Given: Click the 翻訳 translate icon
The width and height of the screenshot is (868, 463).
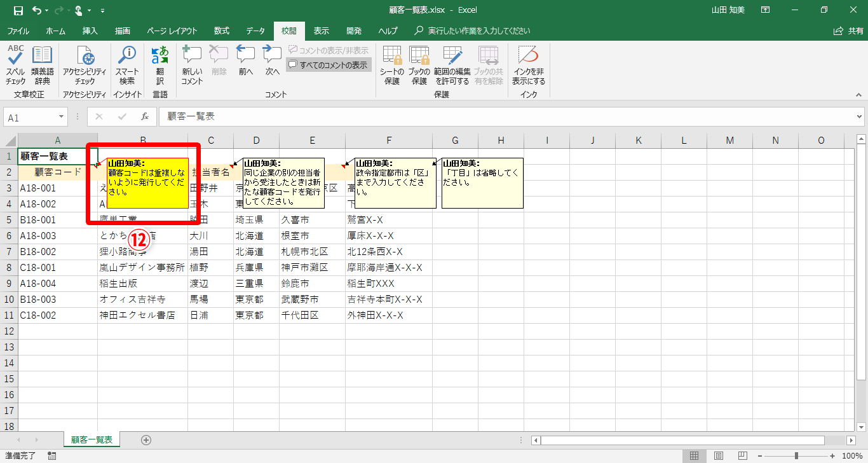Looking at the screenshot, I should [160, 66].
